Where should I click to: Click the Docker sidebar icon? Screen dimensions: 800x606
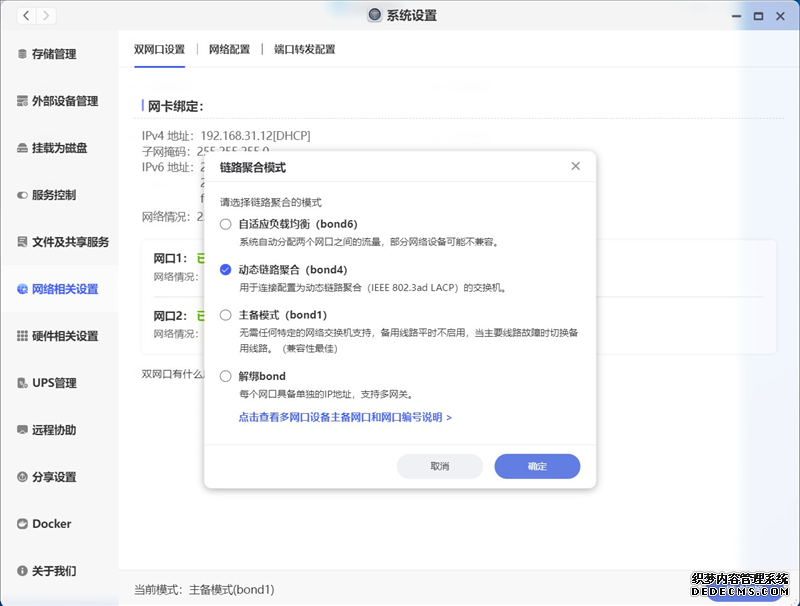tap(22, 524)
